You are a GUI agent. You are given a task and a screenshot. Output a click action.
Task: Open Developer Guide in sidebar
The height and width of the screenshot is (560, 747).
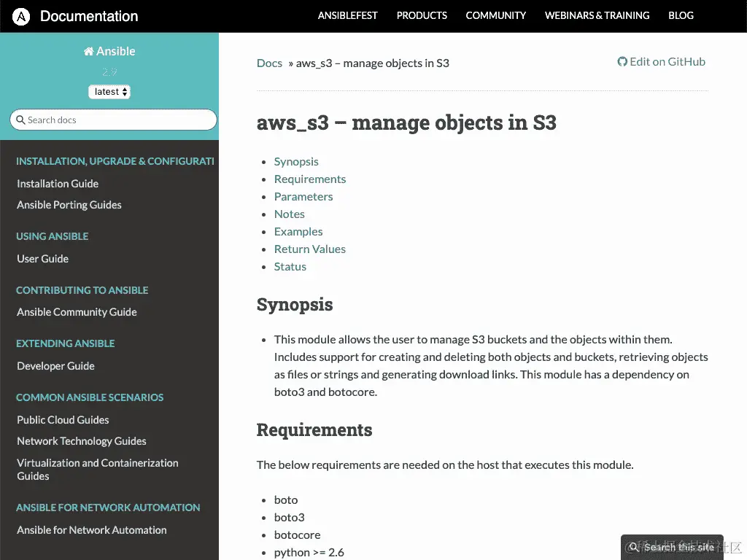55,366
